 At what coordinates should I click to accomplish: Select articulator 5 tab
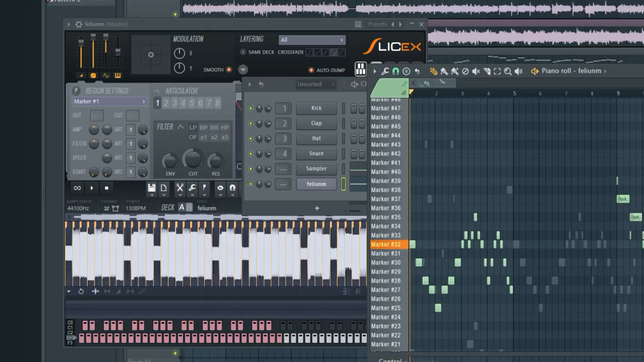click(192, 103)
